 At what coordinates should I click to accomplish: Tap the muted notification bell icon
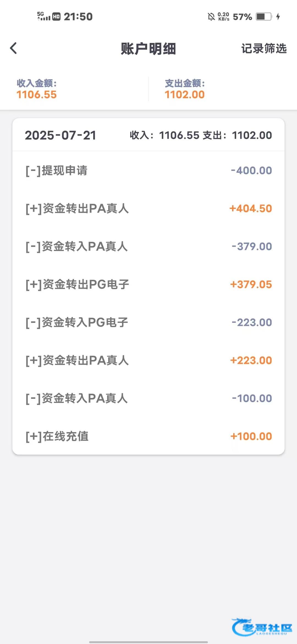[x=211, y=17]
